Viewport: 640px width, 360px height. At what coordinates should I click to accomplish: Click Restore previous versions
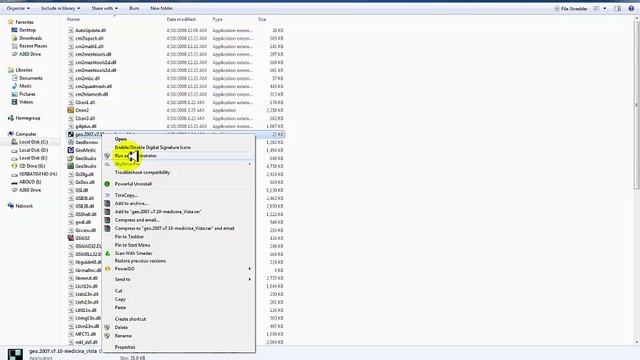pyautogui.click(x=140, y=261)
